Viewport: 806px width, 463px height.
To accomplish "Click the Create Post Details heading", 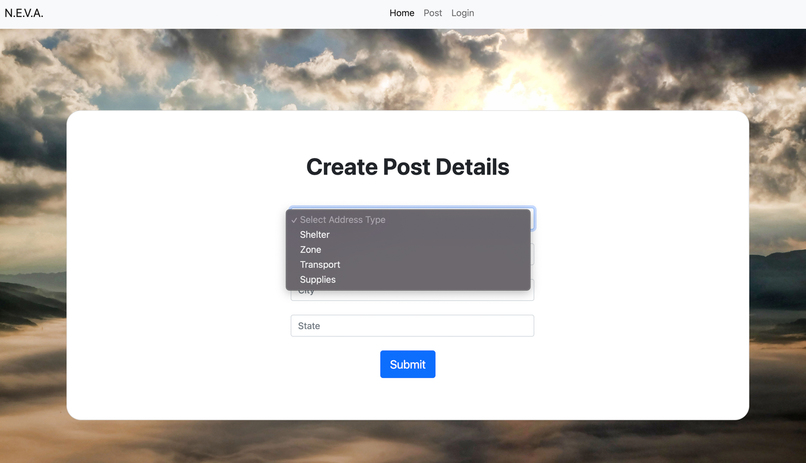I will coord(408,167).
